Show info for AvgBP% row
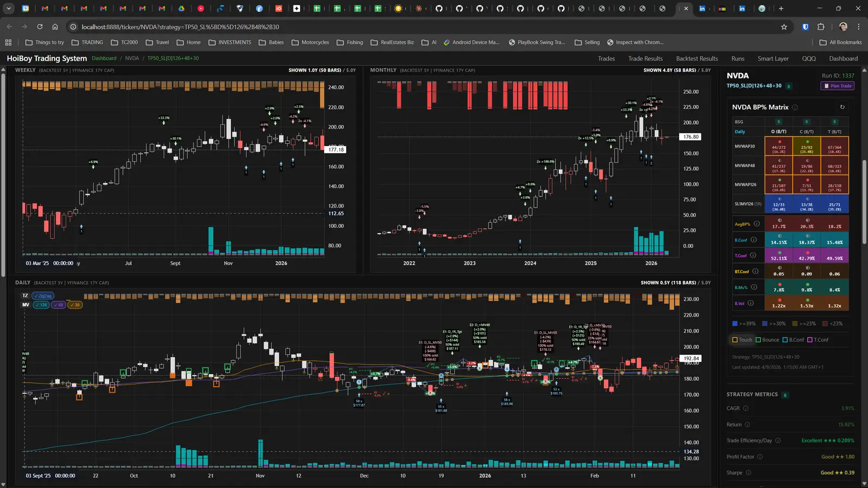 click(756, 224)
